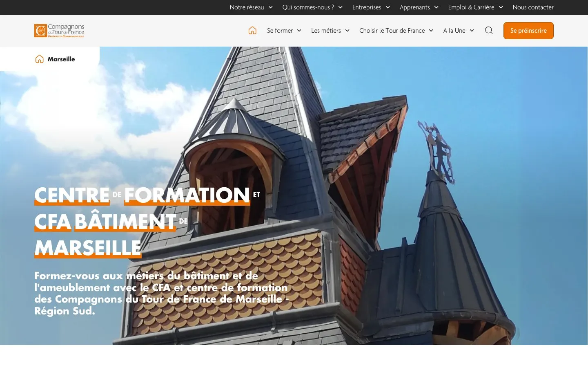Open the Entreprises menu

367,7
